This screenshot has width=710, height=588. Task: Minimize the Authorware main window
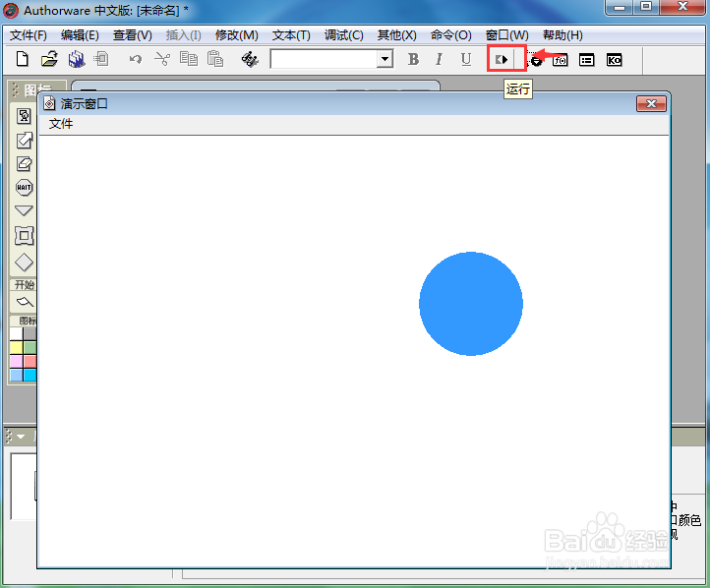click(x=620, y=7)
